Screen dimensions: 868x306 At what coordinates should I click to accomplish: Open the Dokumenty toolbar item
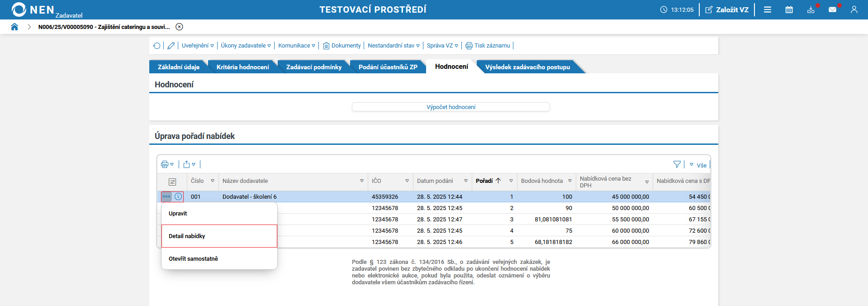(x=342, y=46)
